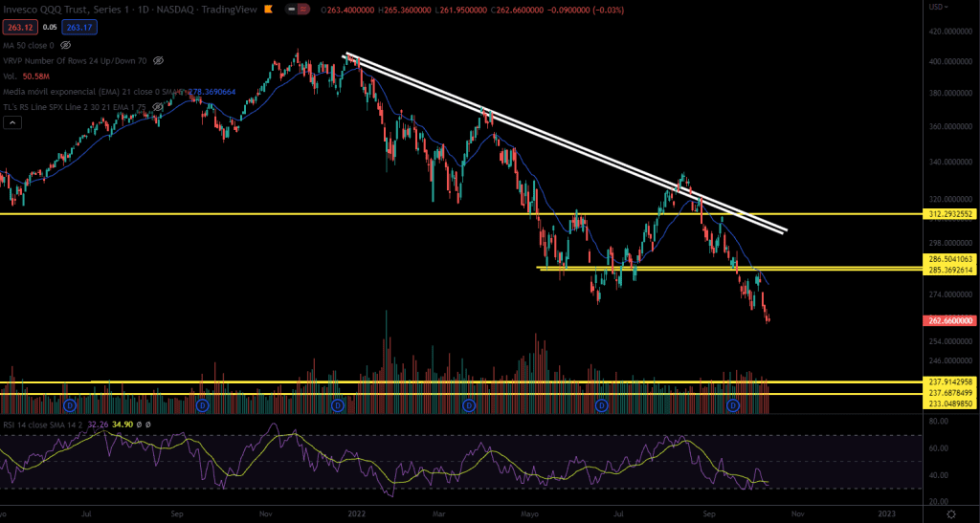Click the 237.9142958 yellow price label

coord(950,381)
